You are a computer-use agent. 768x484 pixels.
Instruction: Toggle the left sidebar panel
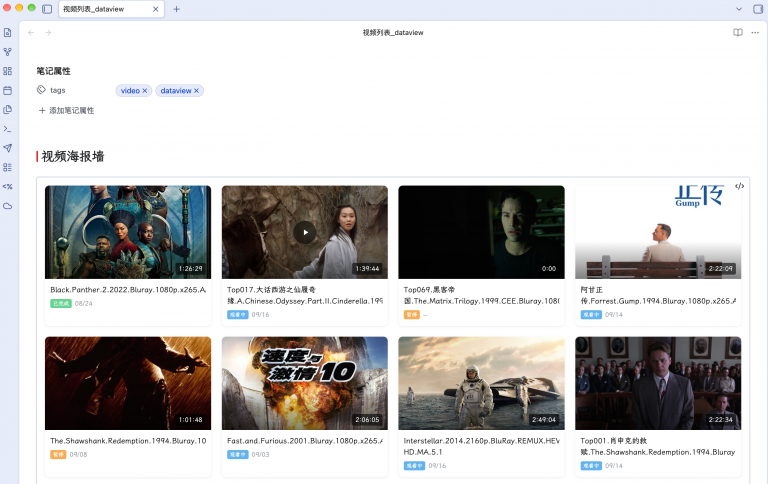point(47,9)
